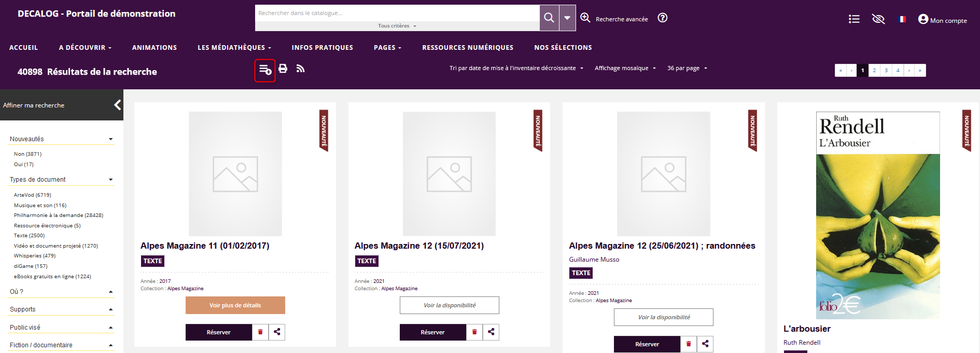Open the Les Médiathèques menu
980x353 pixels.
234,47
